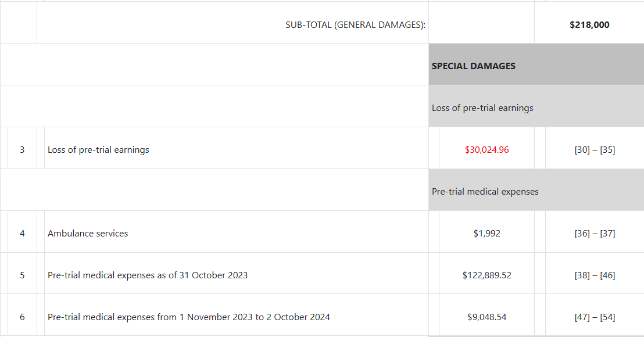This screenshot has height=337, width=644.
Task: Click the [38] – [46] paragraph reference
Action: point(594,275)
